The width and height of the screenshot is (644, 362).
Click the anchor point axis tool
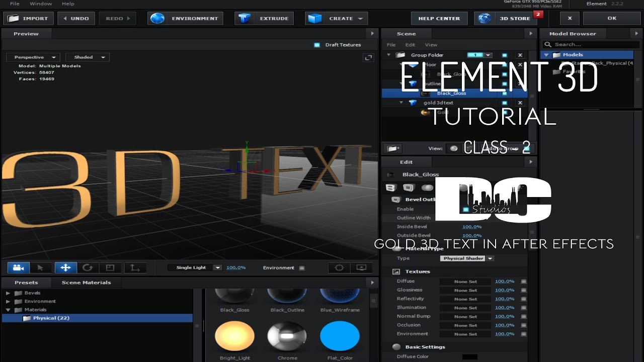(x=135, y=267)
